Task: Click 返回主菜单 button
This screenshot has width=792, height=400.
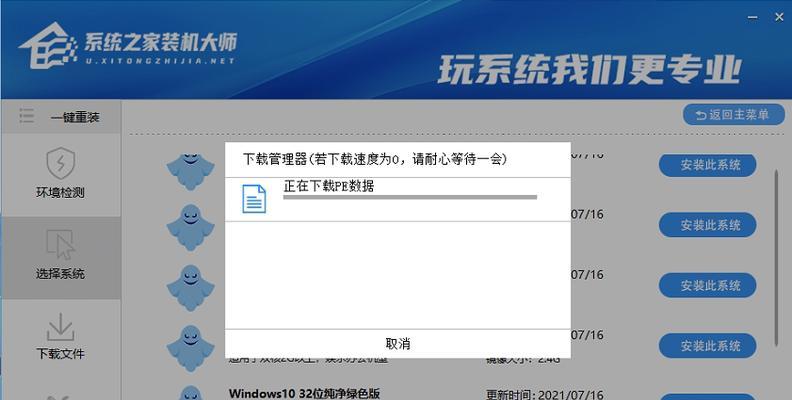Action: coord(733,115)
